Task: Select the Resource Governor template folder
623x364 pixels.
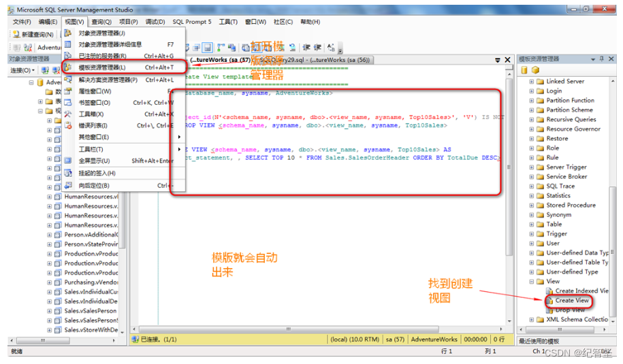Action: [573, 129]
